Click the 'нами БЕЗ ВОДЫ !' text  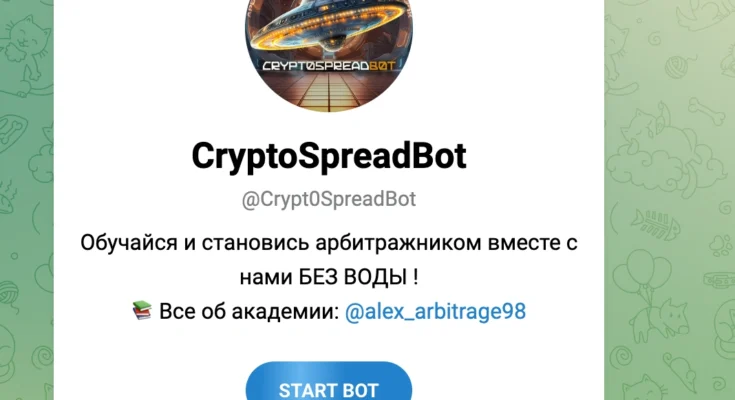pyautogui.click(x=329, y=277)
